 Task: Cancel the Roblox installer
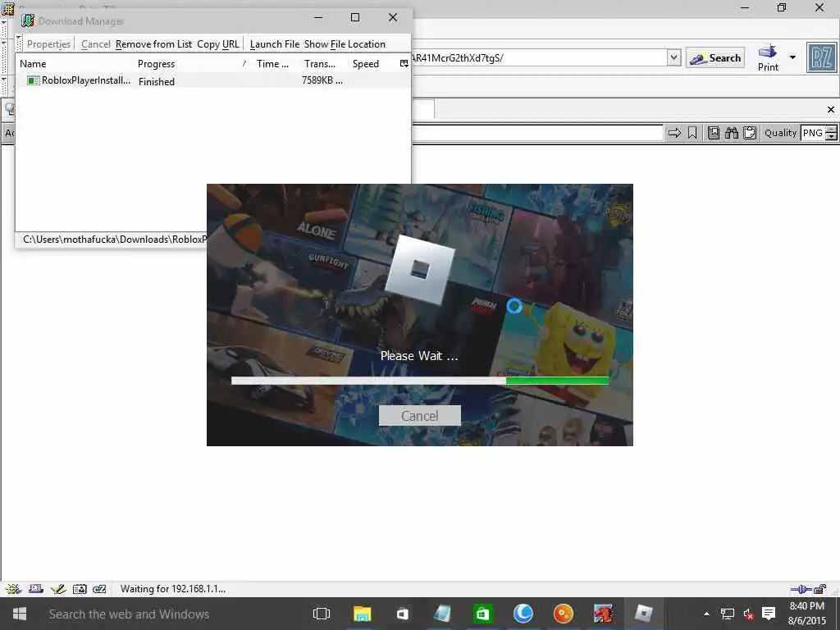[419, 416]
